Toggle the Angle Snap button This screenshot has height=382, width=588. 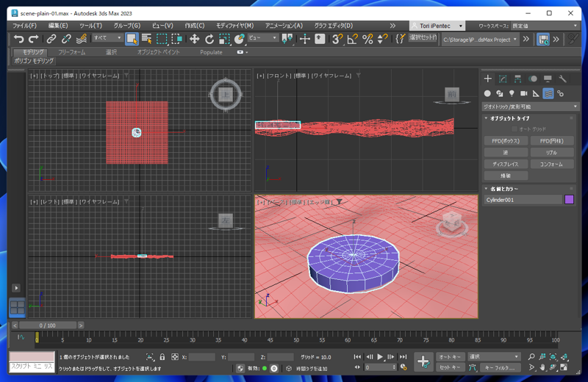(x=352, y=39)
